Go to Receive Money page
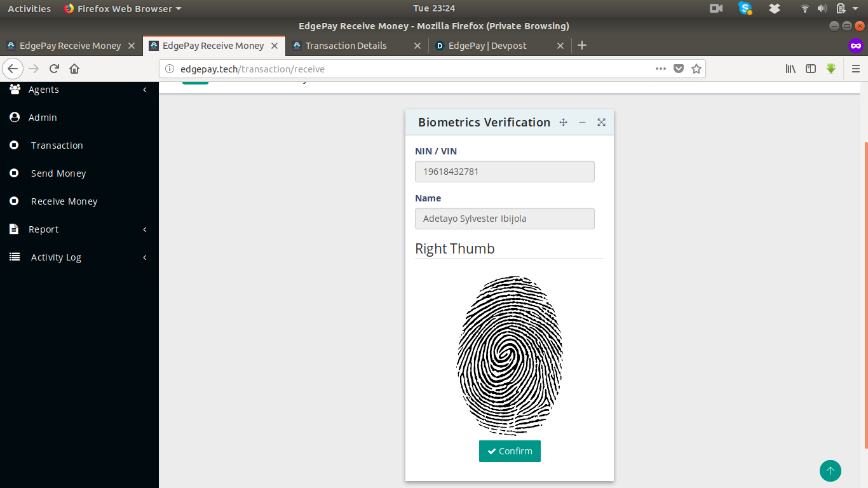 (x=79, y=201)
